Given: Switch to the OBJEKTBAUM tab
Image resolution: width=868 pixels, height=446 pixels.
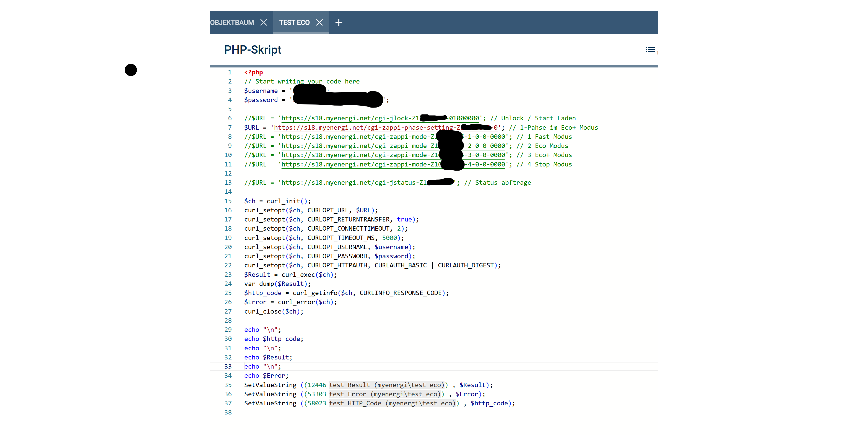Looking at the screenshot, I should click(232, 23).
